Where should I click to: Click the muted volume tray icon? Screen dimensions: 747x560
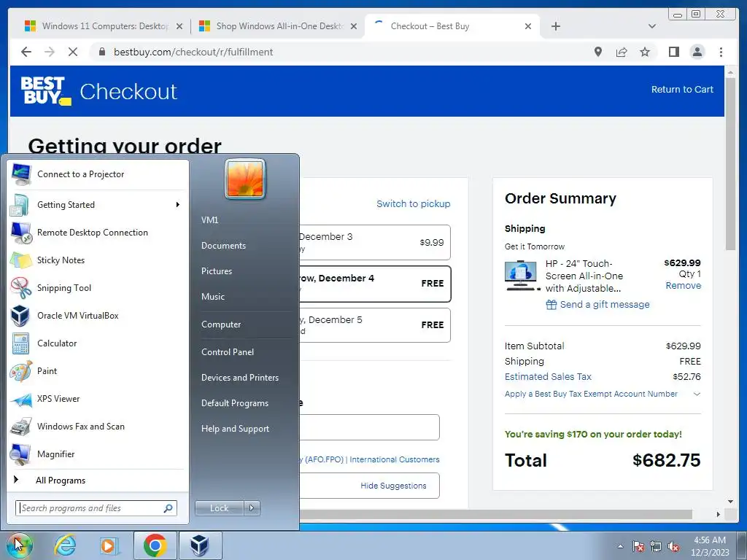tap(673, 547)
